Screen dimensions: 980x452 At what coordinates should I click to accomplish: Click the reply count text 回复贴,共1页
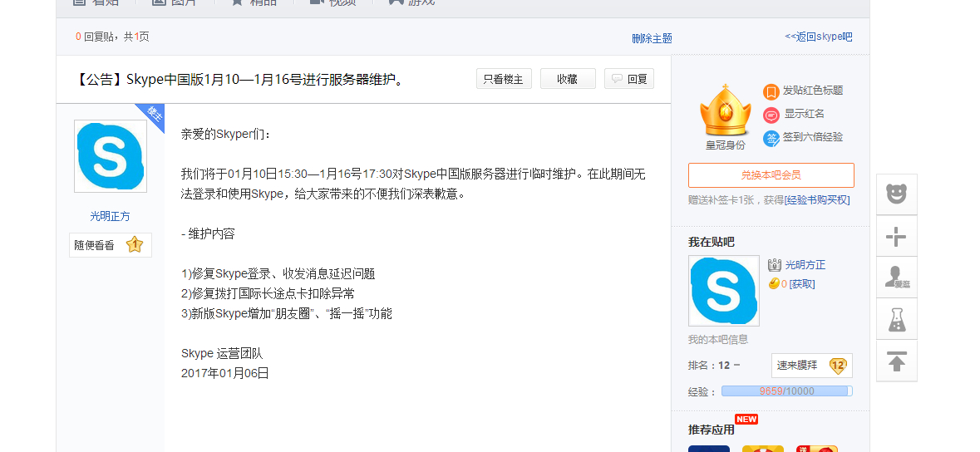pyautogui.click(x=112, y=37)
